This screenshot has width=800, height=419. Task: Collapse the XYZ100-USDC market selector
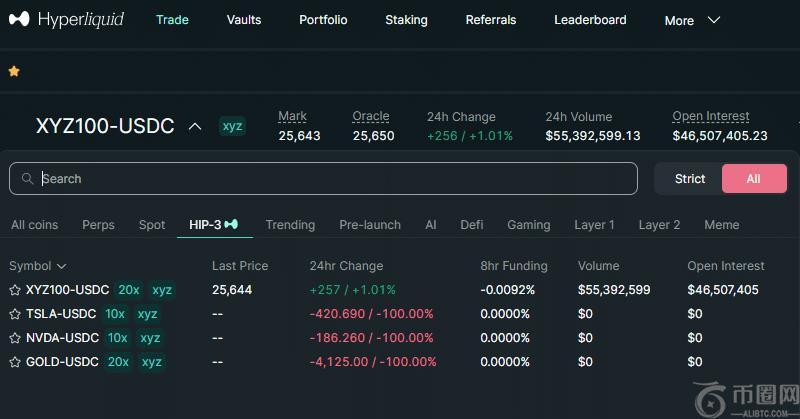tap(196, 126)
